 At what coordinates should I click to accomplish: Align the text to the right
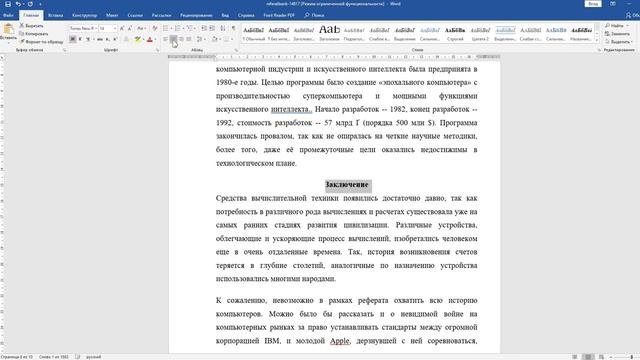click(x=181, y=39)
